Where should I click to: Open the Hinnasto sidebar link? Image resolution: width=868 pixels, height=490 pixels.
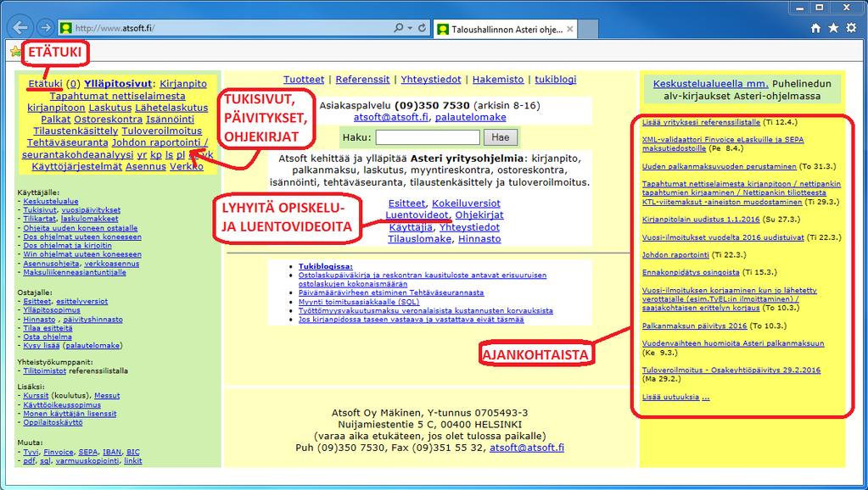pos(39,320)
